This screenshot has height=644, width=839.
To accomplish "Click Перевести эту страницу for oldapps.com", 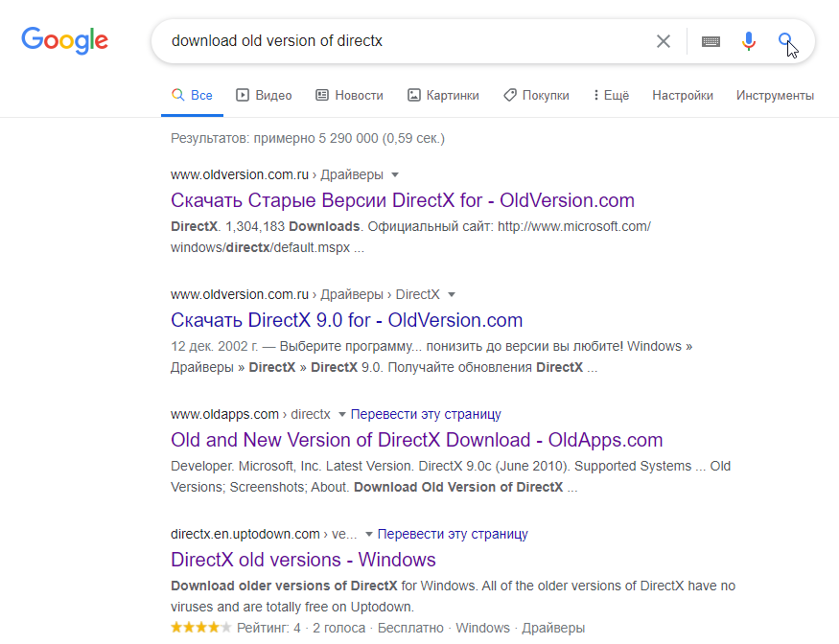I will pyautogui.click(x=426, y=415).
